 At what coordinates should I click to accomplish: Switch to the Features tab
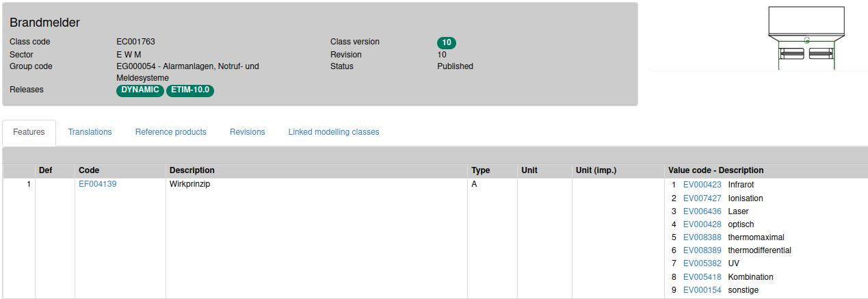coord(29,132)
